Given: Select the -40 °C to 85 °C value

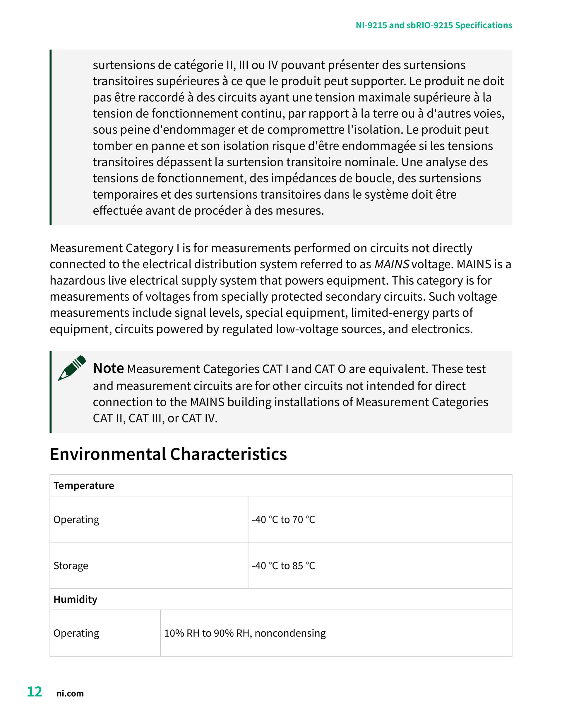Looking at the screenshot, I should 283,566.
